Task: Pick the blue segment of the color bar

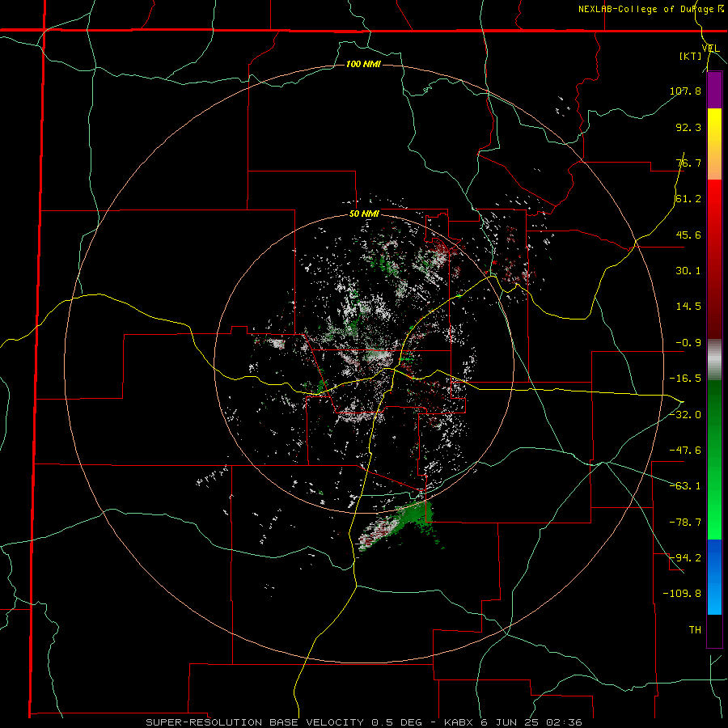Action: pyautogui.click(x=714, y=577)
